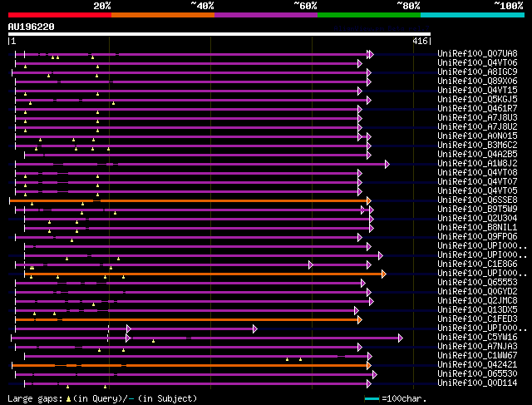Select the UniRef100_A7J8U2 label
This screenshot has width=532, height=405.
pos(477,127)
